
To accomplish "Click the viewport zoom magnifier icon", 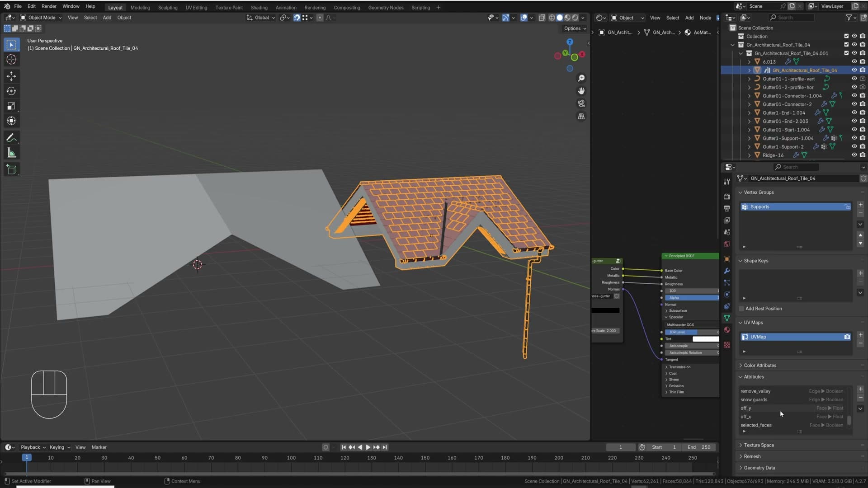I will [x=581, y=78].
